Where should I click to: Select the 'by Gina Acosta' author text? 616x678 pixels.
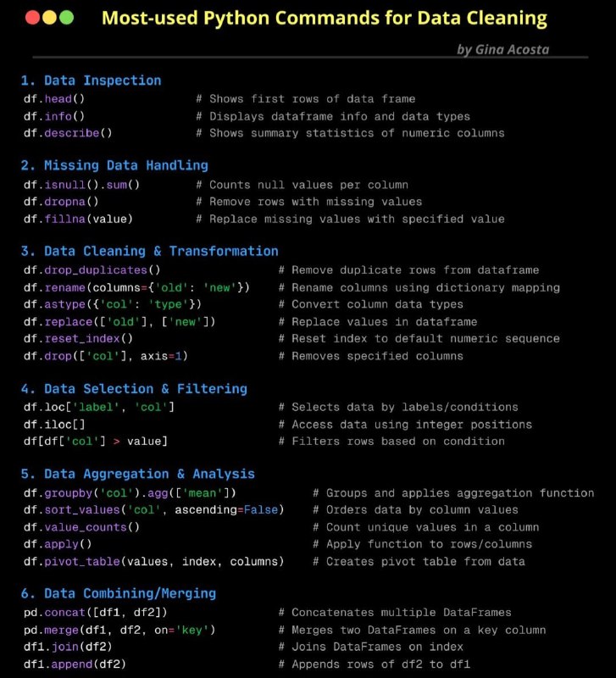click(503, 50)
